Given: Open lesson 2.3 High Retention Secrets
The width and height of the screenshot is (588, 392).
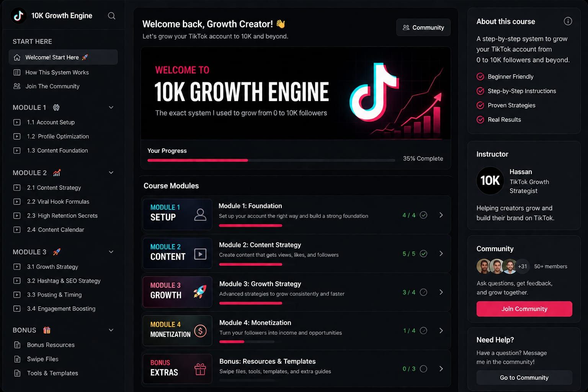Looking at the screenshot, I should 62,216.
